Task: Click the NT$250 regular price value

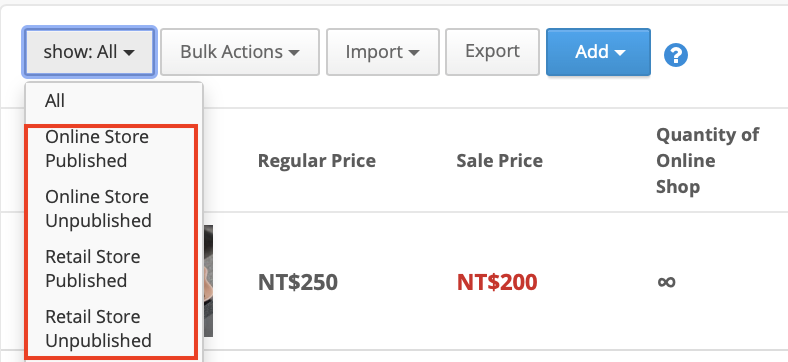Action: 298,282
